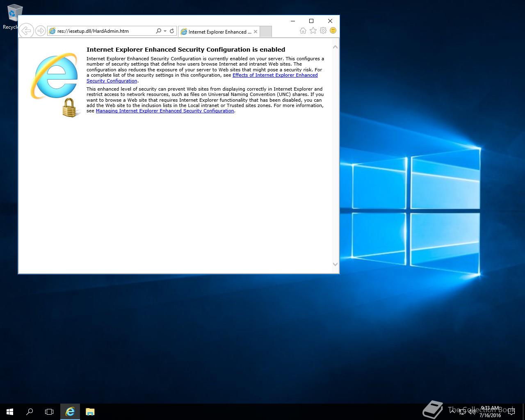The width and height of the screenshot is (525, 420).
Task: Open File Explorer from the taskbar
Action: tap(90, 412)
